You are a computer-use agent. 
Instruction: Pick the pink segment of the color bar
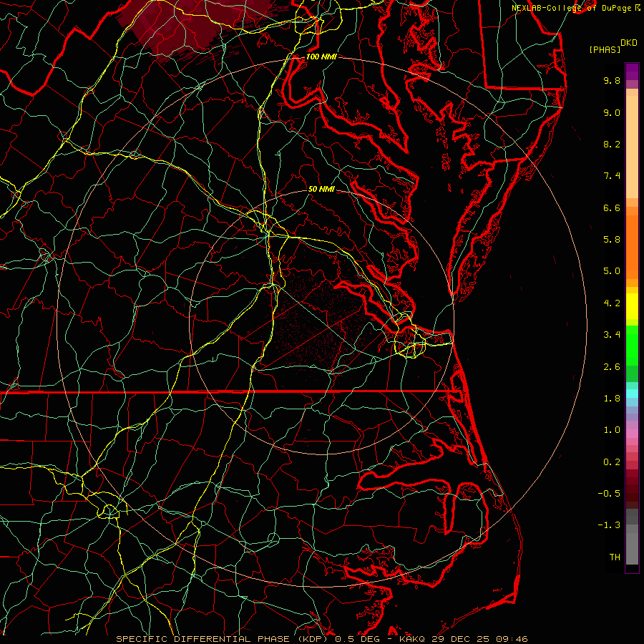pyautogui.click(x=632, y=434)
